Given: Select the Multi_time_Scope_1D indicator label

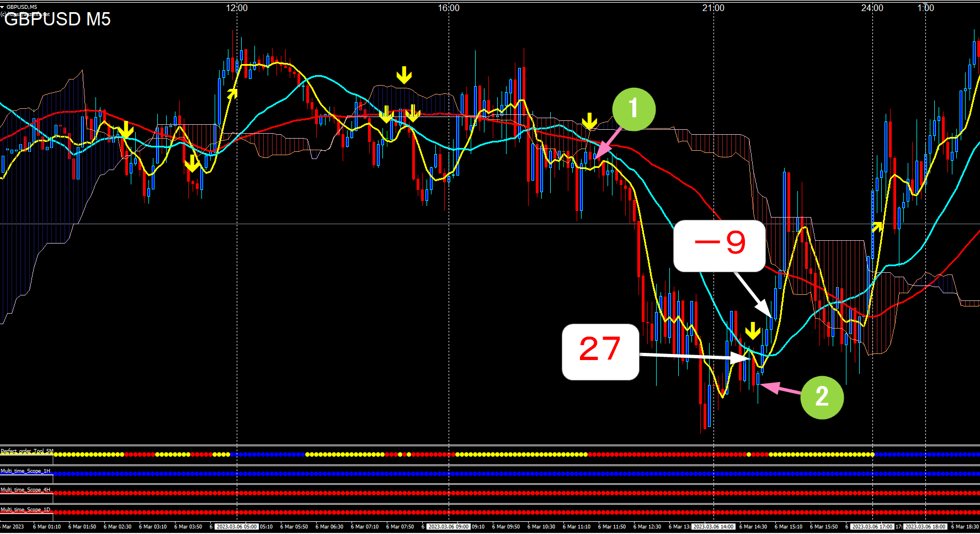Looking at the screenshot, I should pos(25,510).
